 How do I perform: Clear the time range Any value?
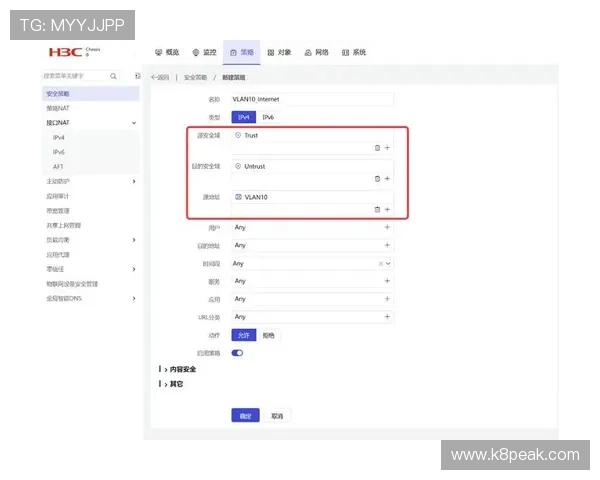381,264
